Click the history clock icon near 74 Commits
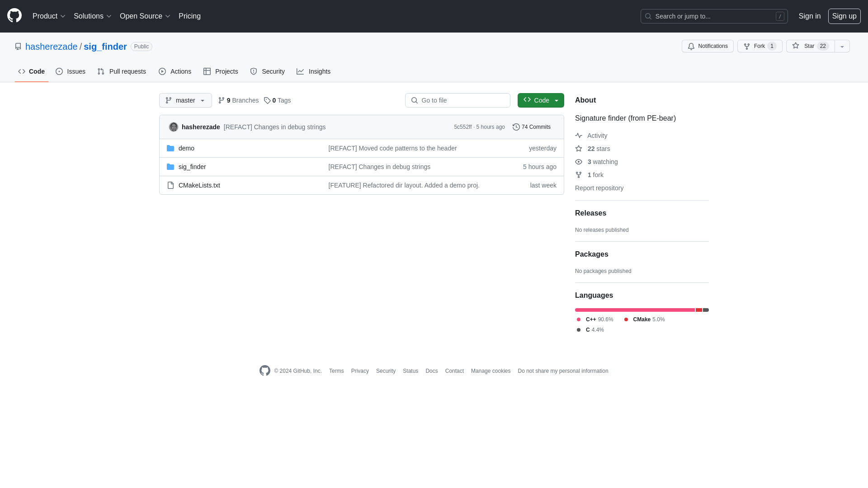The width and height of the screenshot is (868, 488). (516, 127)
